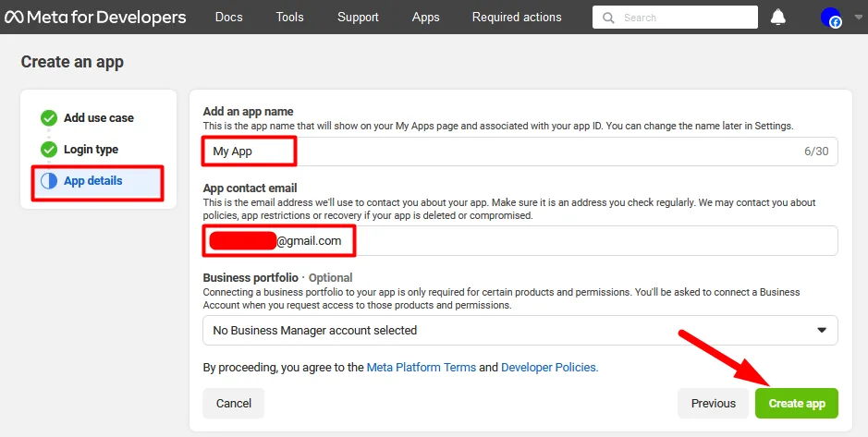Image resolution: width=868 pixels, height=437 pixels.
Task: Click the search magnifier icon
Action: click(608, 18)
